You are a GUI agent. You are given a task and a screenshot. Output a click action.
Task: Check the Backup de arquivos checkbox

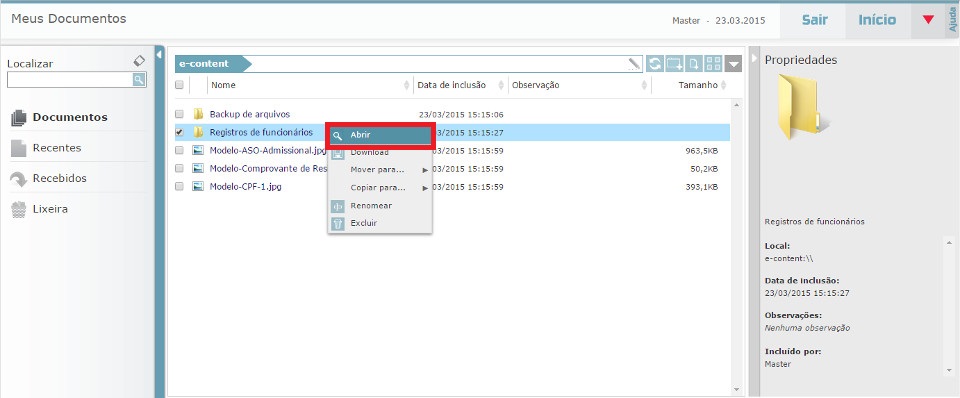click(x=179, y=114)
